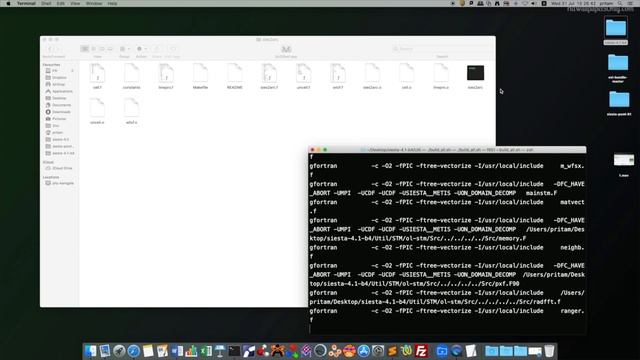This screenshot has height=360, width=640.
Task: Open the Window menu
Action: [x=94, y=3]
